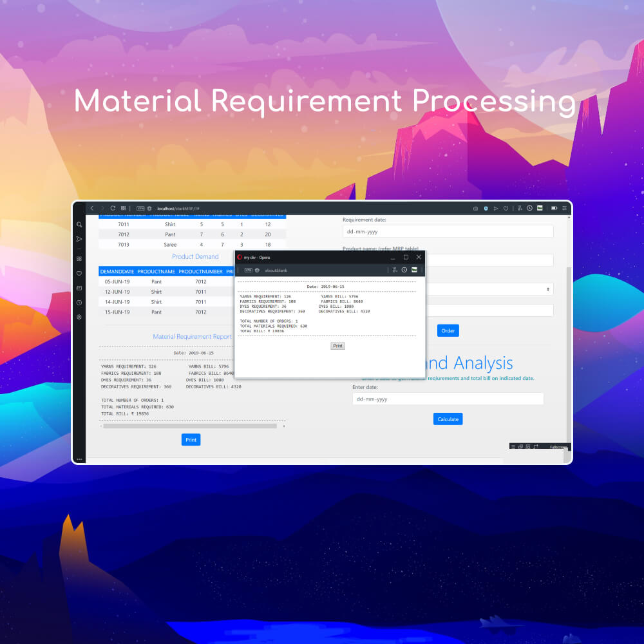Open history clock icon in sidebar
Image resolution: width=644 pixels, height=644 pixels.
79,303
